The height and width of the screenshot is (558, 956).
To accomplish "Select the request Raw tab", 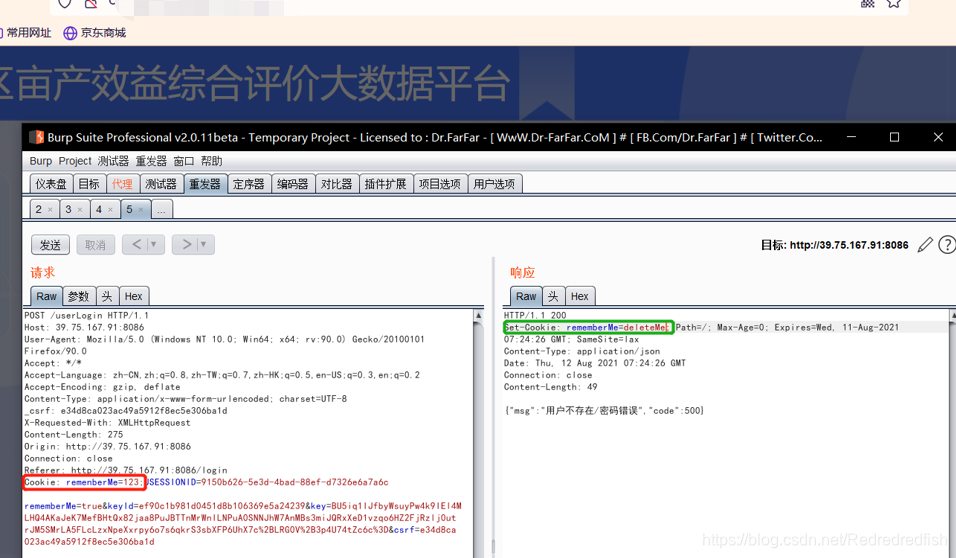I will point(46,296).
